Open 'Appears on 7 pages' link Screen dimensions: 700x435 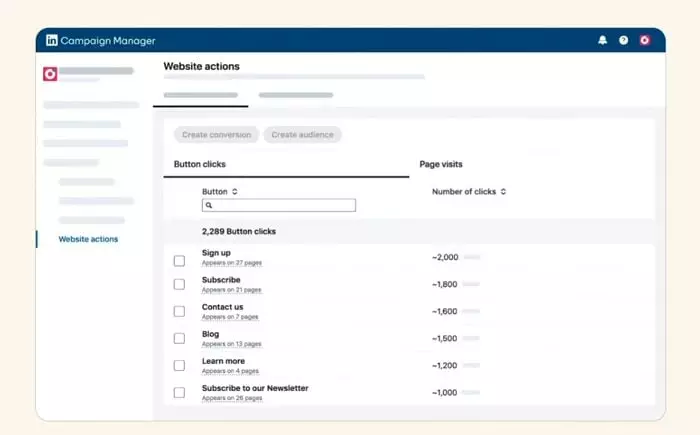230,317
